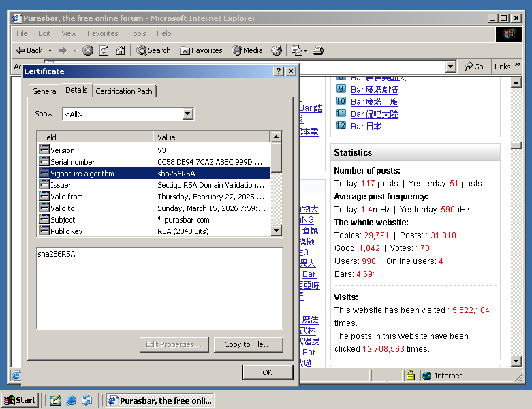Click the number 9 forum icon

[x=341, y=89]
